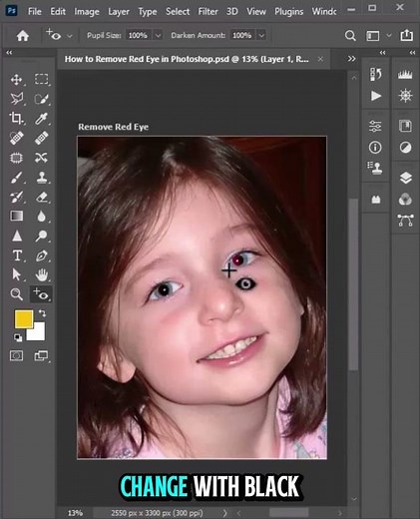
Task: Select the Horizontal Type tool
Action: pyautogui.click(x=16, y=256)
